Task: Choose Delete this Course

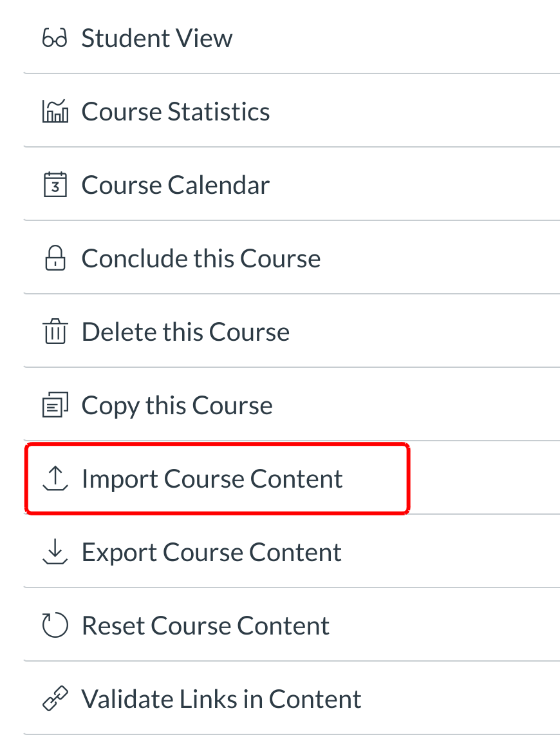Action: pyautogui.click(x=185, y=332)
